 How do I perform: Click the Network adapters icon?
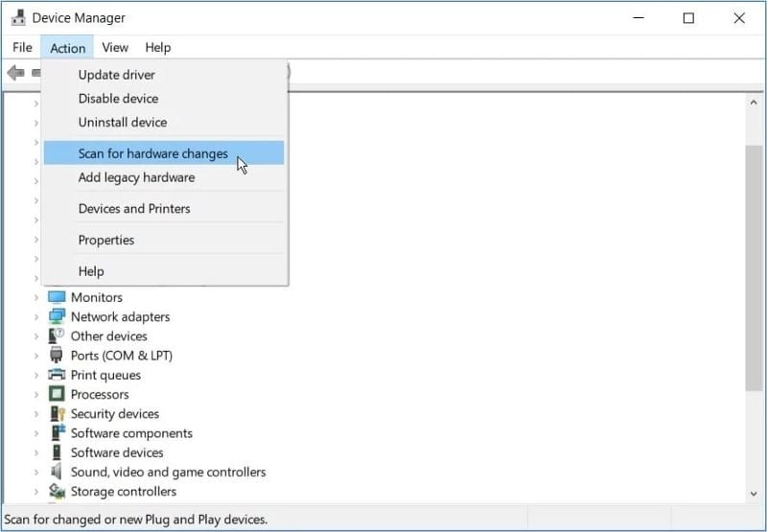click(57, 317)
